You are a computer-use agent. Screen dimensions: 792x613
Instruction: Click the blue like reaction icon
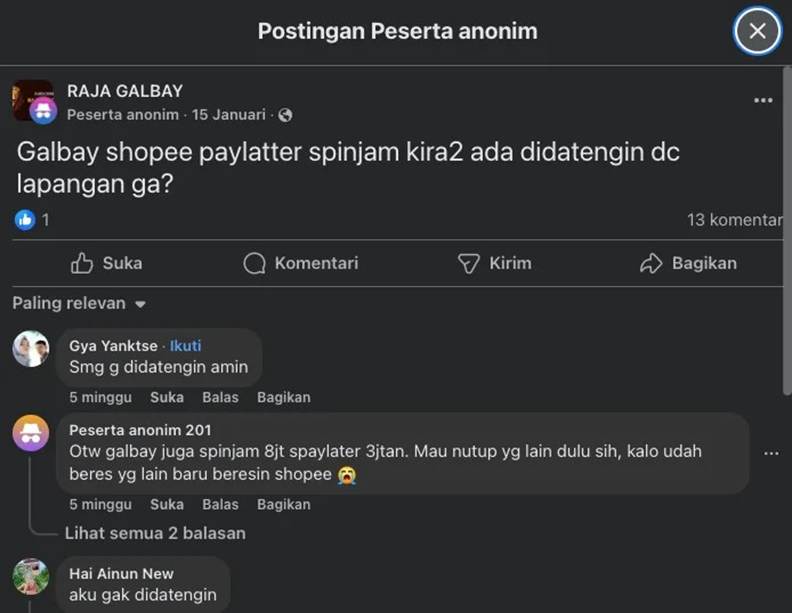(25, 219)
